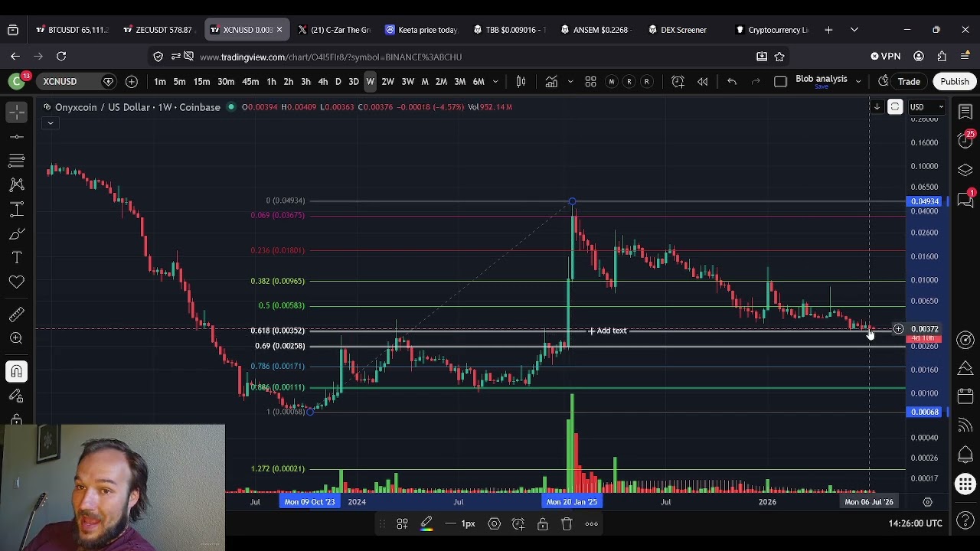Viewport: 980px width, 551px height.
Task: Toggle stay in drawing mode pencil-lock
Action: coord(16,396)
